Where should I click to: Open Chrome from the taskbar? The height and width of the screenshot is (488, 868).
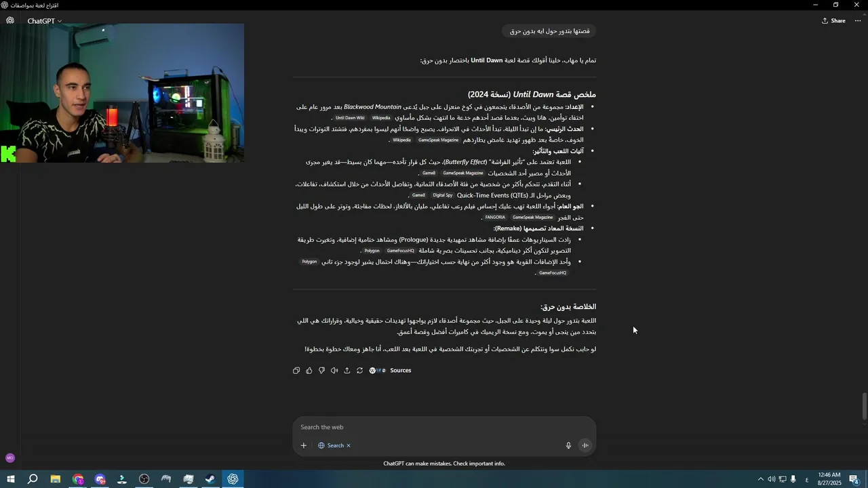tap(78, 479)
